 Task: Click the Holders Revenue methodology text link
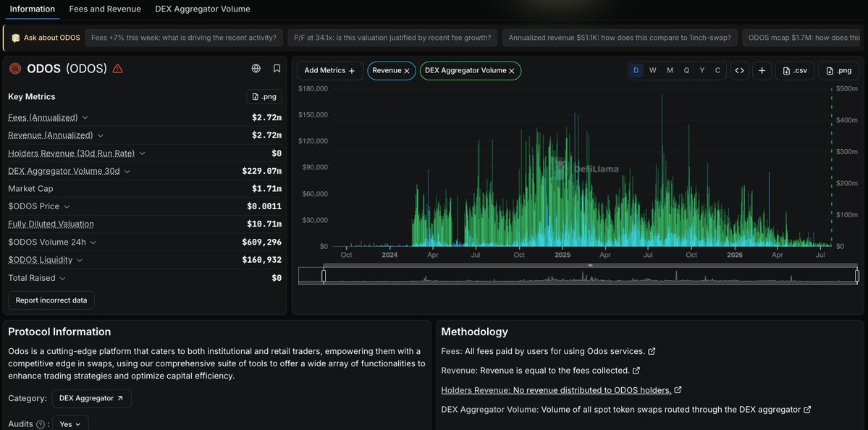556,390
